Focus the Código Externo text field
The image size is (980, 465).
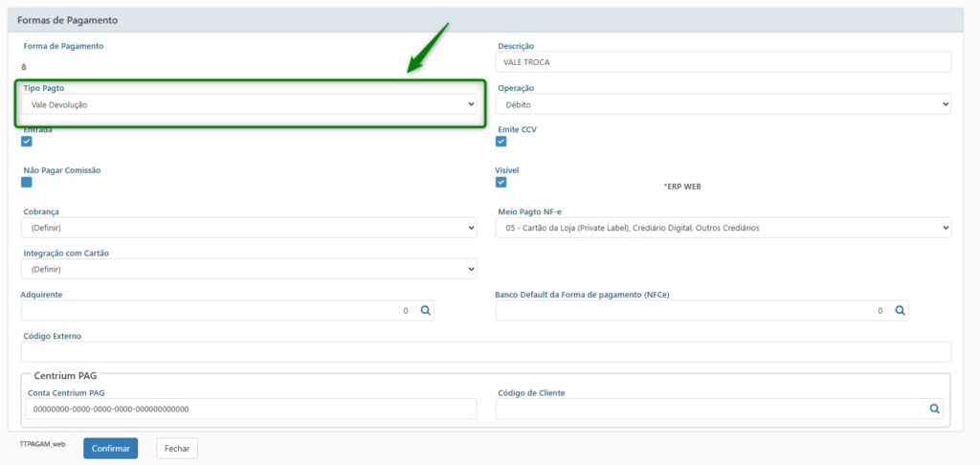485,351
